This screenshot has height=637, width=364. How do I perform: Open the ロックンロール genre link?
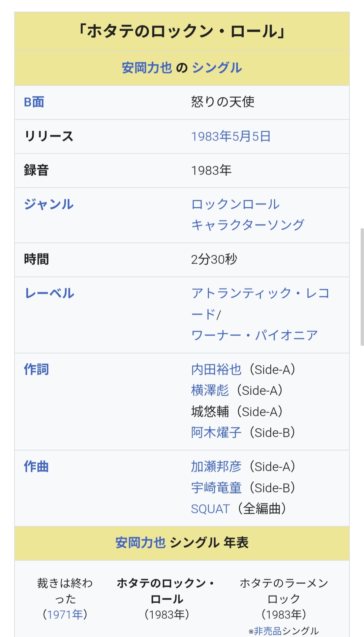235,204
